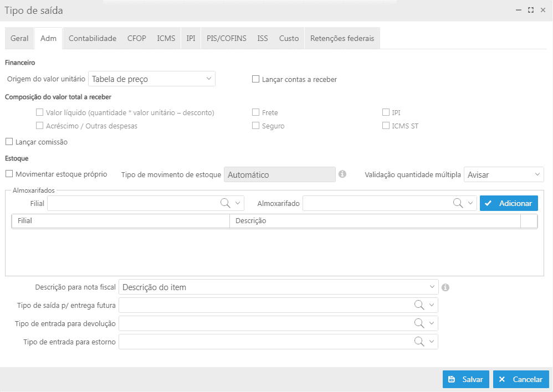
Task: Check Valor líquido option
Action: 39,112
